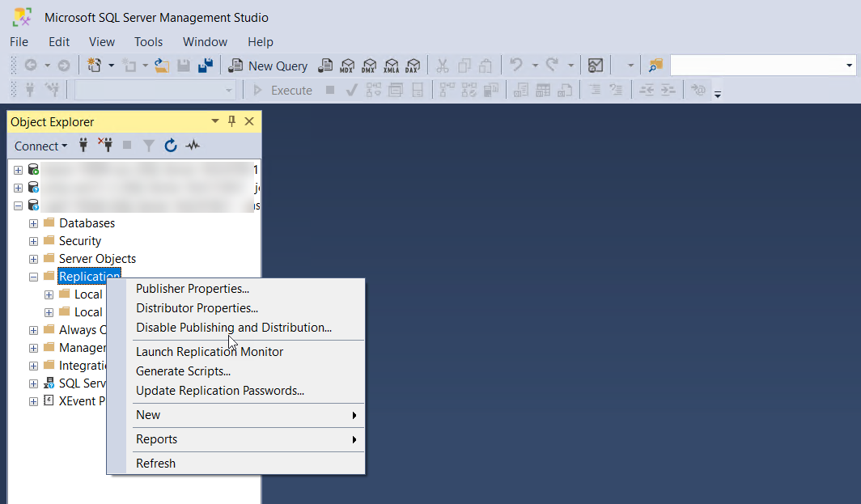861x504 pixels.
Task: Click the Filter icon in Object Explorer
Action: click(149, 146)
